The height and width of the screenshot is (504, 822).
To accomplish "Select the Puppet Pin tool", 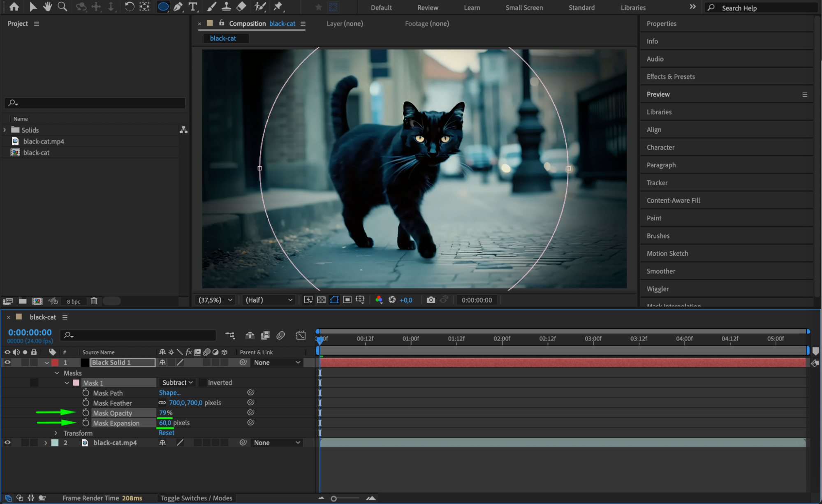I will tap(278, 7).
